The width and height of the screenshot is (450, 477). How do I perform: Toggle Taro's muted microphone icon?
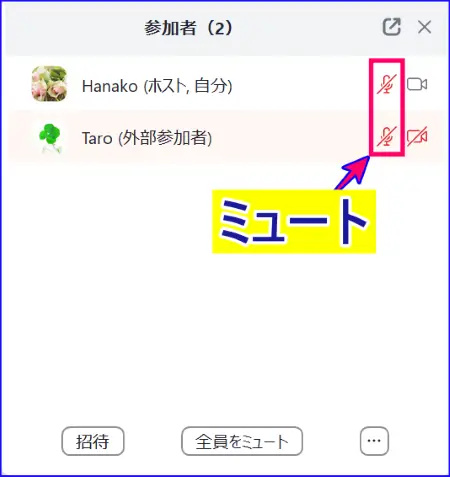387,137
